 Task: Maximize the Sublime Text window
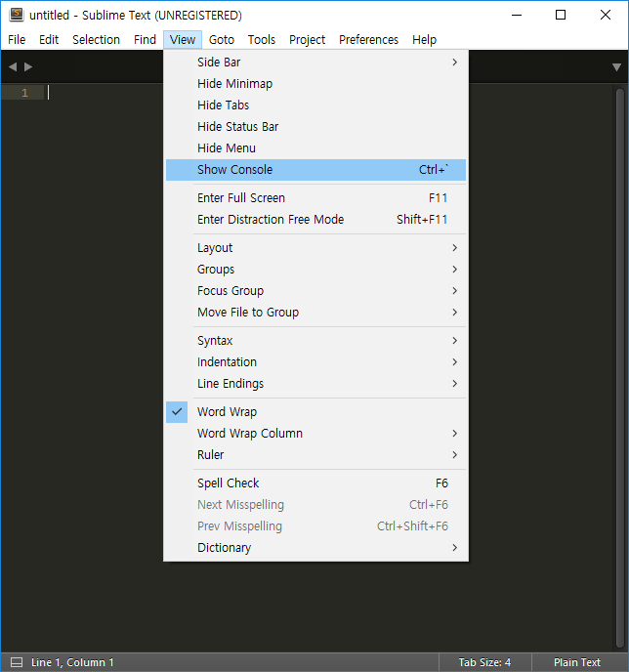click(x=561, y=15)
